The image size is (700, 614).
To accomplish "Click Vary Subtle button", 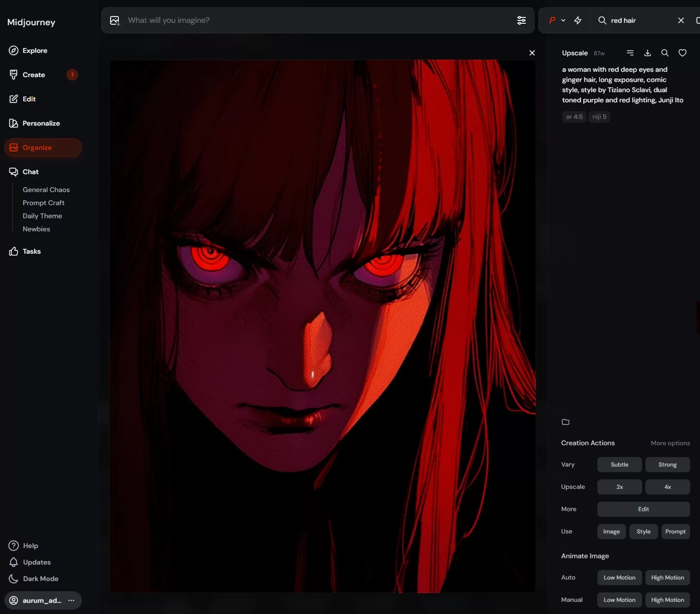I will pyautogui.click(x=619, y=465).
